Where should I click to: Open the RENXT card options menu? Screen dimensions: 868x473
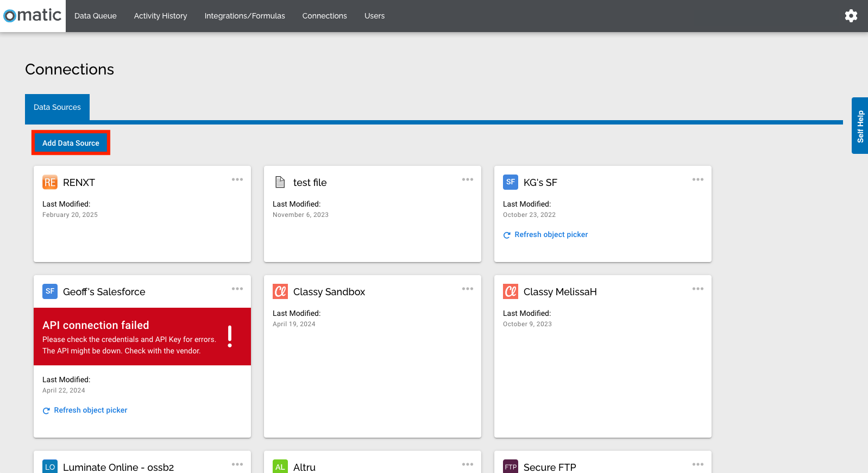click(x=237, y=179)
